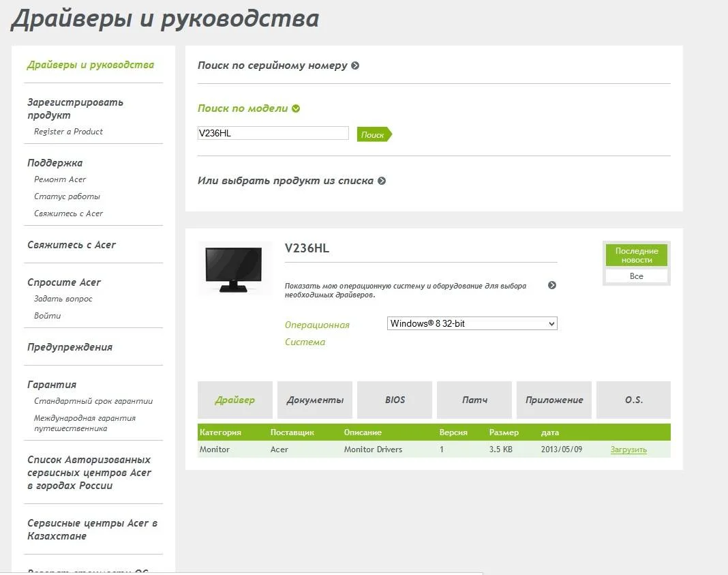
Task: Click the green Поиск search button
Action: 374,134
